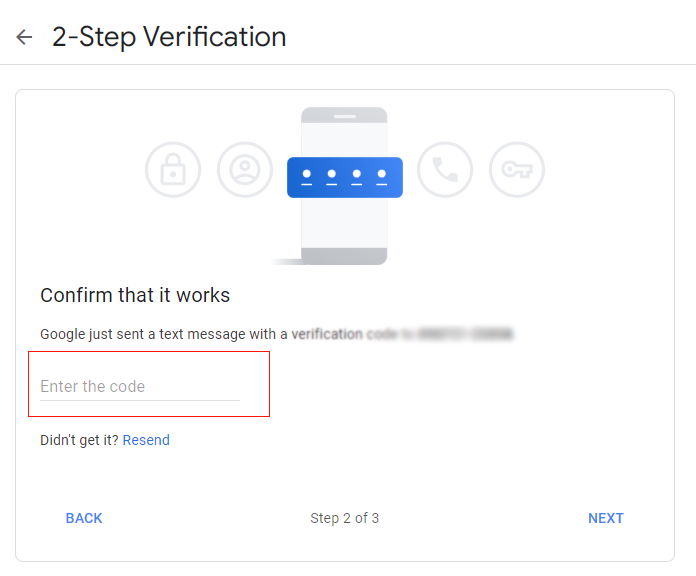The image size is (696, 576).
Task: Click the key circle icon
Action: pos(517,170)
